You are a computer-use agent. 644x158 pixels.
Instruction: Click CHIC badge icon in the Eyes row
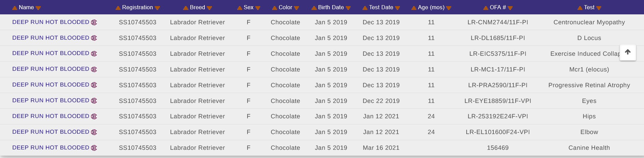[94, 101]
